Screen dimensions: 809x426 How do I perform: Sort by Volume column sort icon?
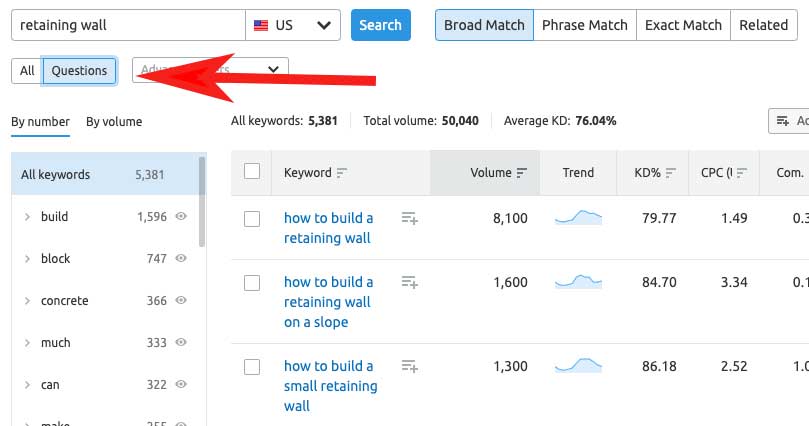(521, 173)
